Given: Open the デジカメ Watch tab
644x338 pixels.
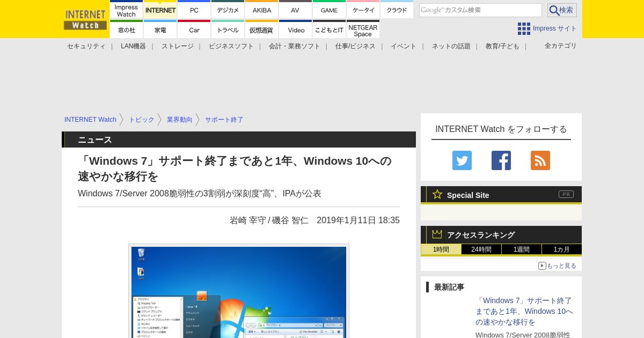Looking at the screenshot, I should click(x=228, y=10).
